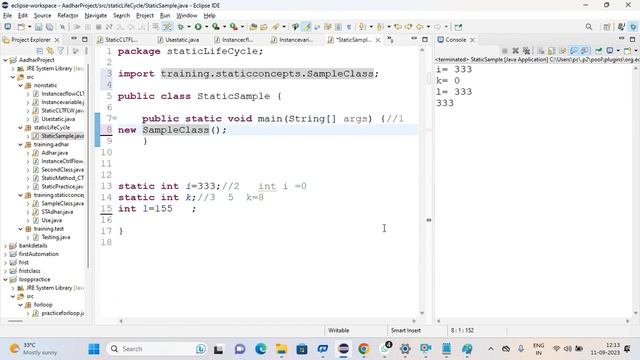This screenshot has height=360, width=640.
Task: Click the Debug bug toolbar icon
Action: coord(181,27)
